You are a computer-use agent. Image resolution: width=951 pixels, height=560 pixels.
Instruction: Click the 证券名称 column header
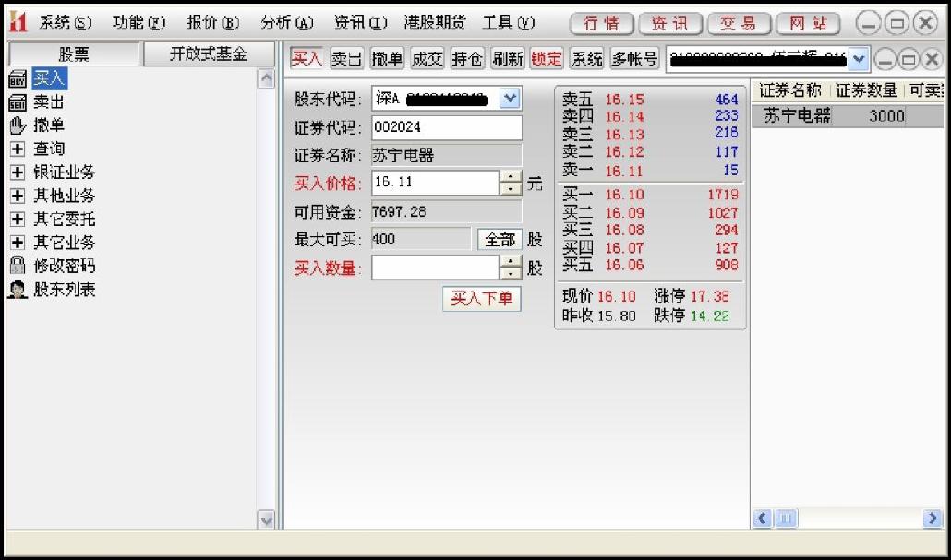tap(791, 91)
